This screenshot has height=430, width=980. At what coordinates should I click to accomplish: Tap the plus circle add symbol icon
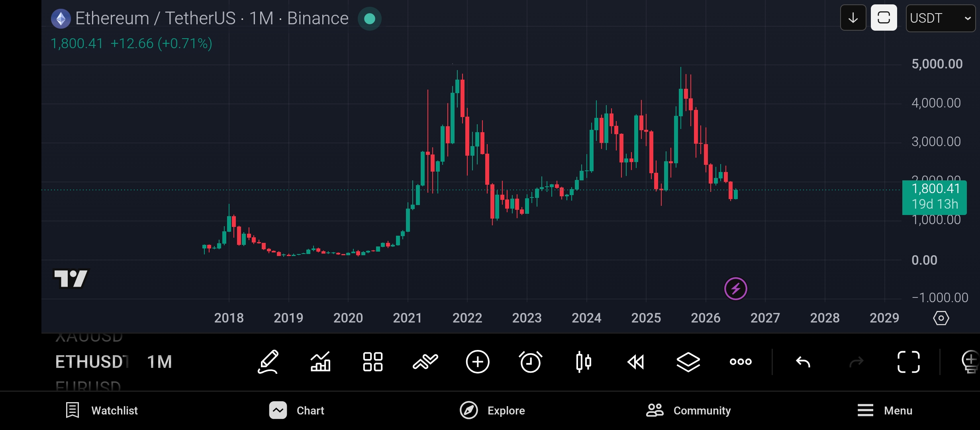pyautogui.click(x=478, y=362)
